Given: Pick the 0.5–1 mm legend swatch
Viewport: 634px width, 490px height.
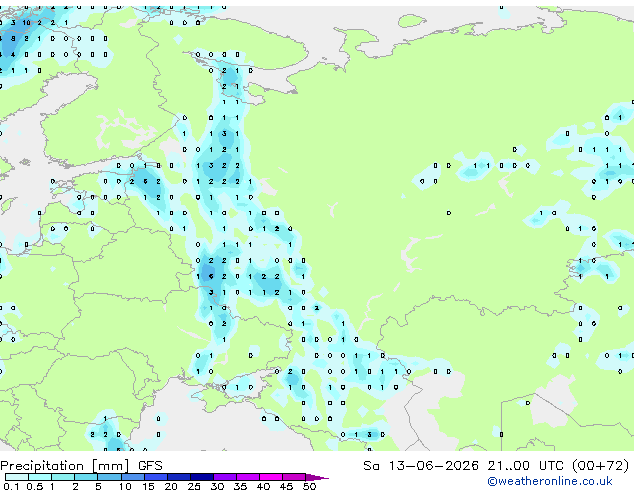Looking at the screenshot, I should click(x=40, y=477).
